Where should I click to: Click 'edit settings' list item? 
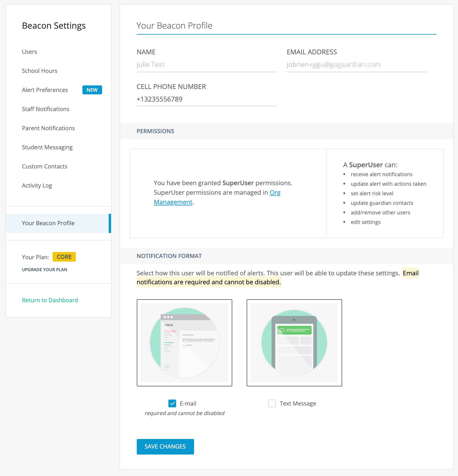point(366,222)
